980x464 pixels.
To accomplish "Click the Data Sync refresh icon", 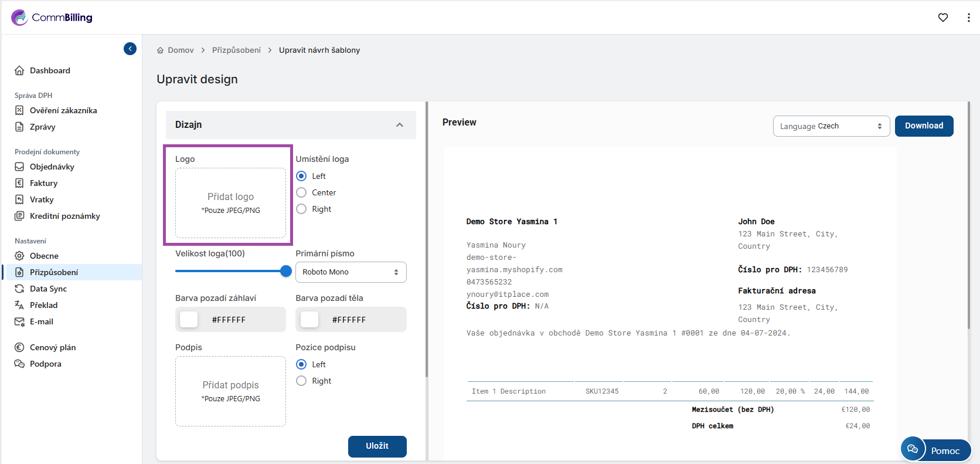I will point(19,289).
